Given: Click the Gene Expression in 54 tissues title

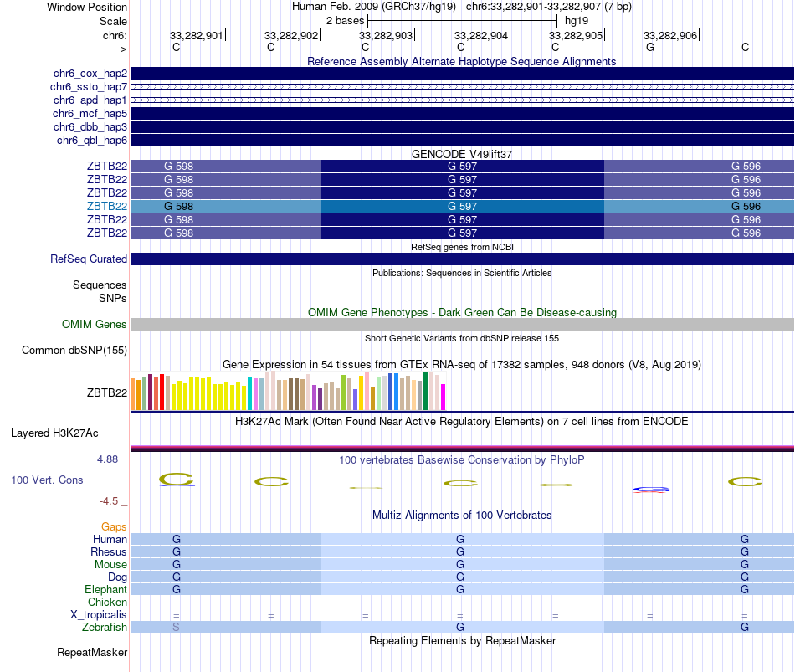Looking at the screenshot, I should point(462,365).
